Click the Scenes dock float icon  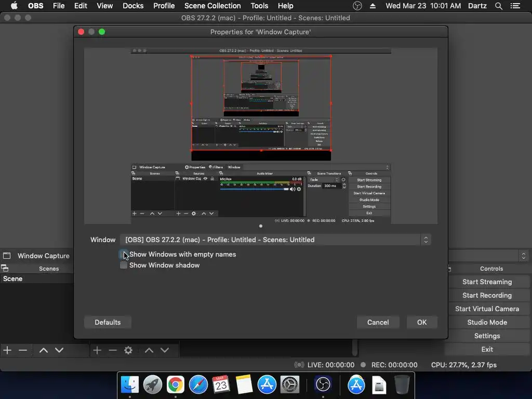pyautogui.click(x=5, y=269)
